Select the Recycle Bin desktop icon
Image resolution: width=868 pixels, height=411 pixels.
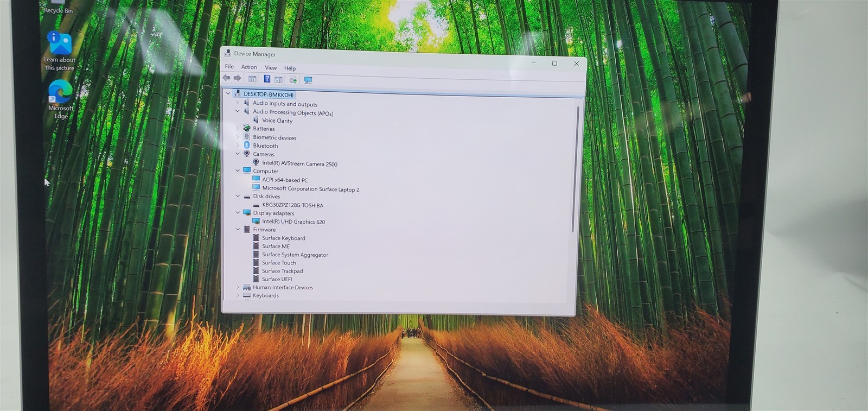click(x=58, y=8)
